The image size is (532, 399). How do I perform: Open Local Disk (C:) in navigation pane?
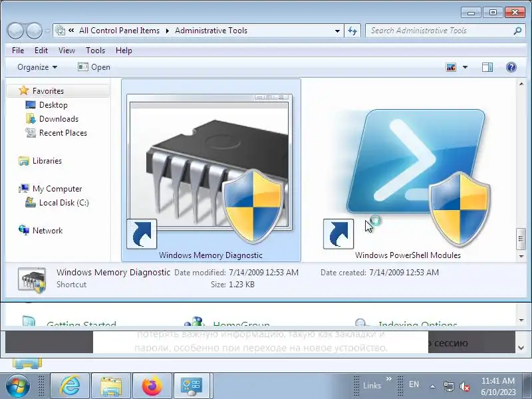(64, 203)
